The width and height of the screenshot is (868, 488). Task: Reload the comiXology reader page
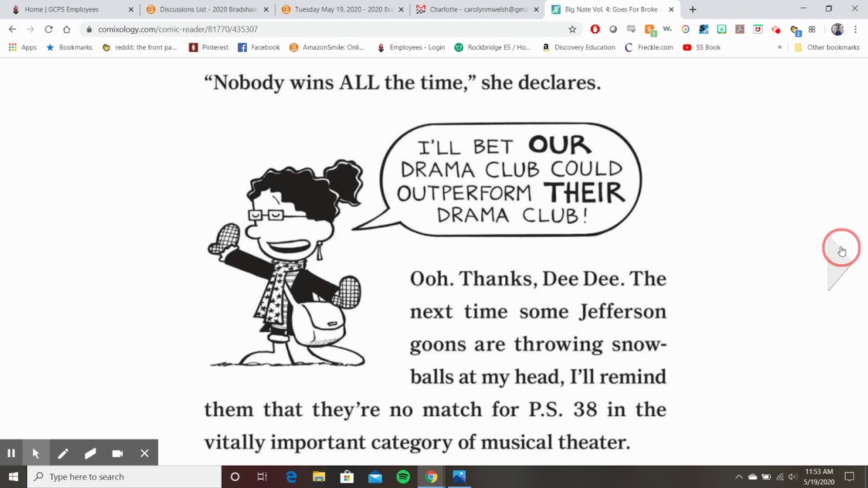[x=48, y=29]
